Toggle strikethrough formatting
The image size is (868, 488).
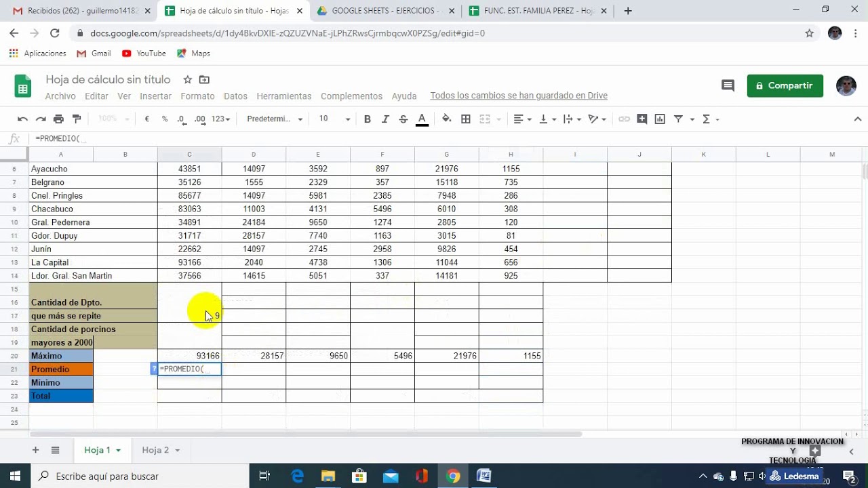tap(403, 119)
